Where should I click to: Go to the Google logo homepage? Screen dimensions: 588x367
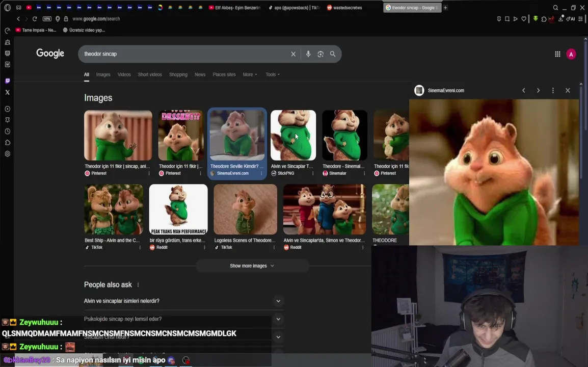(x=50, y=54)
